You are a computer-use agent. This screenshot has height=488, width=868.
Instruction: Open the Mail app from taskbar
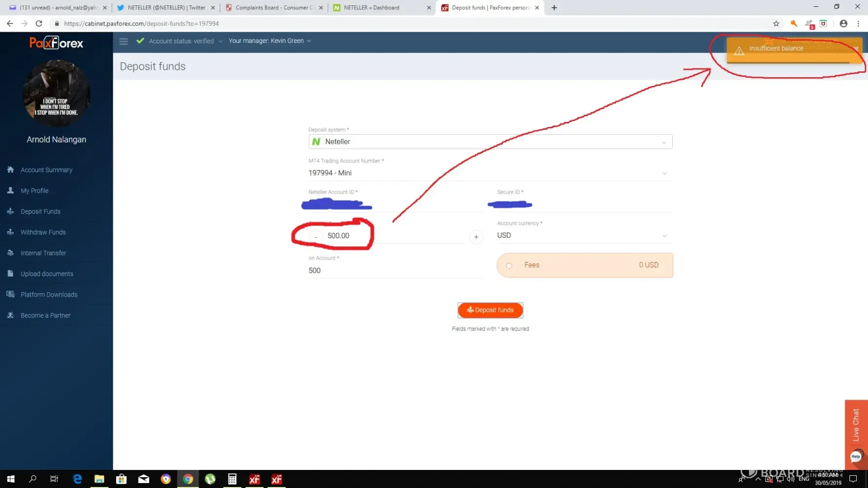coord(144,479)
